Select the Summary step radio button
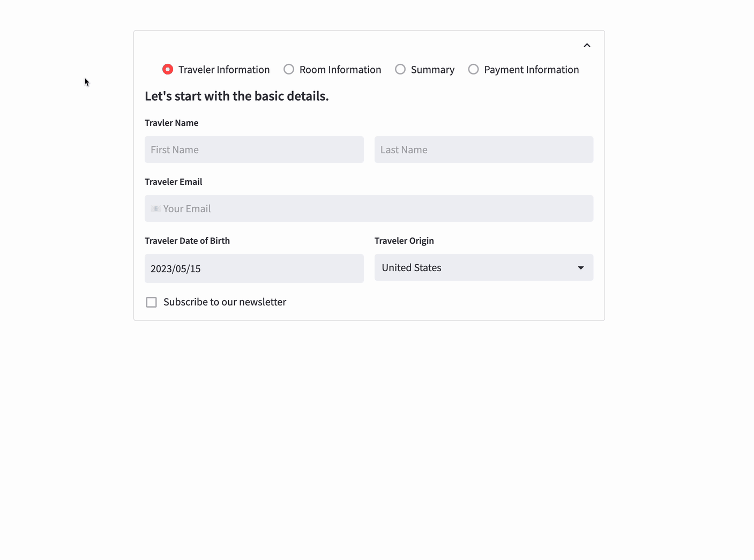 [x=400, y=69]
